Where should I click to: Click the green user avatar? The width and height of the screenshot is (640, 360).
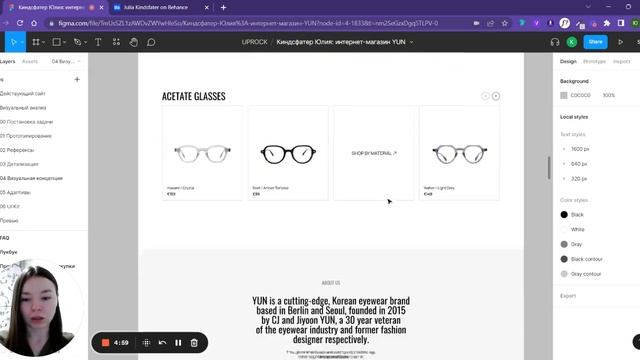(x=572, y=42)
